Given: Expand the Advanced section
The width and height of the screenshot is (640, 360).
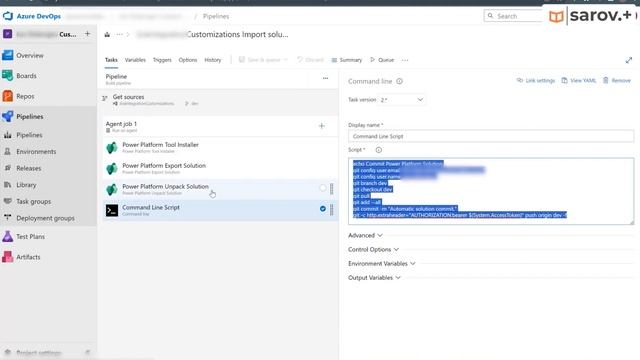Looking at the screenshot, I should pyautogui.click(x=365, y=235).
